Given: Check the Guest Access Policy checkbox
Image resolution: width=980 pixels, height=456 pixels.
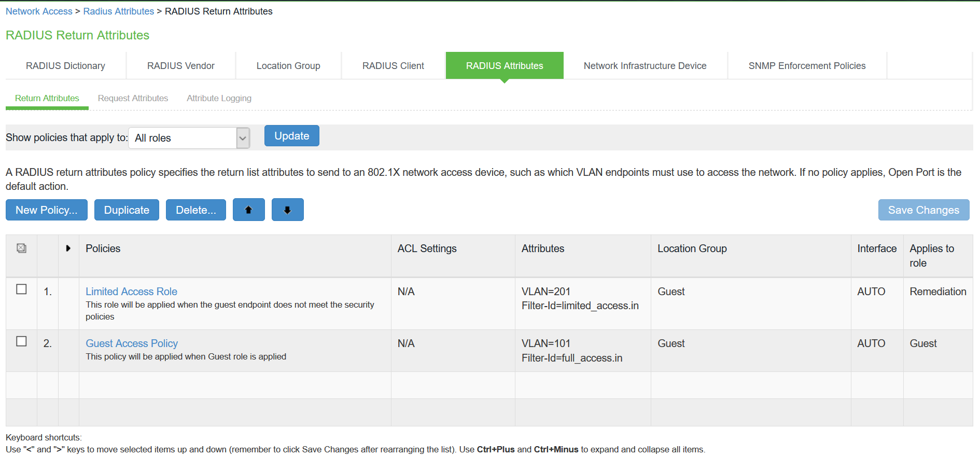Looking at the screenshot, I should [21, 341].
